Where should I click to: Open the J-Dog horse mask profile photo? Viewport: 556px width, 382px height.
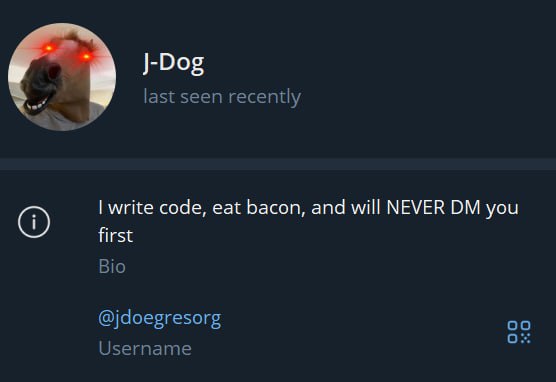tap(62, 77)
